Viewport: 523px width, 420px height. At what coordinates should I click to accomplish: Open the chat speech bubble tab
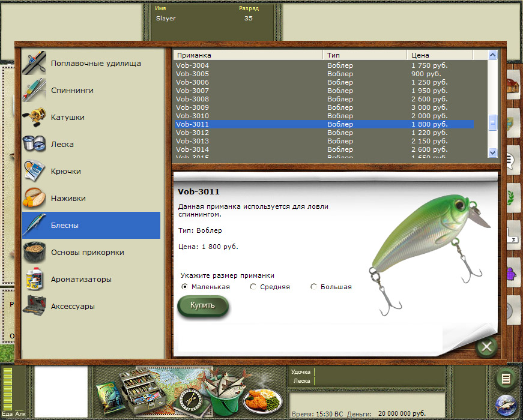coord(512,160)
